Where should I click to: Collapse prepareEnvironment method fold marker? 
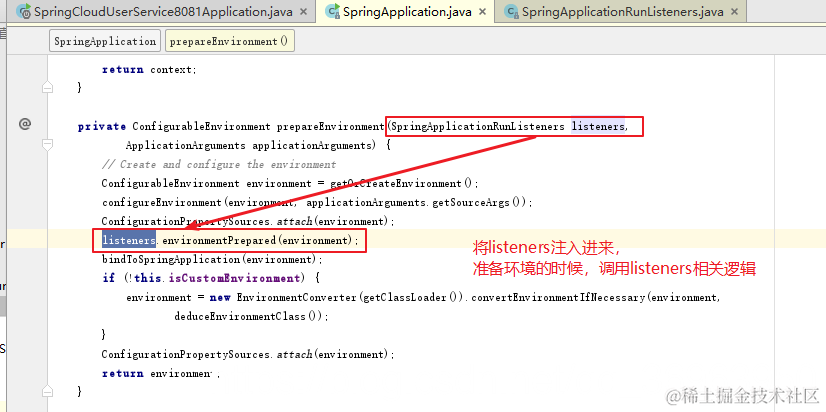click(47, 145)
